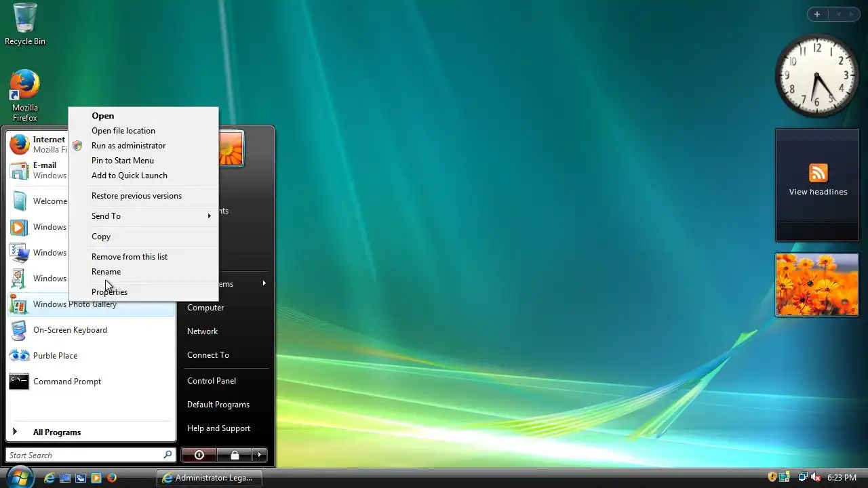Viewport: 868px width, 488px height.
Task: Click the Welcome Center icon in Start menu
Action: (19, 201)
